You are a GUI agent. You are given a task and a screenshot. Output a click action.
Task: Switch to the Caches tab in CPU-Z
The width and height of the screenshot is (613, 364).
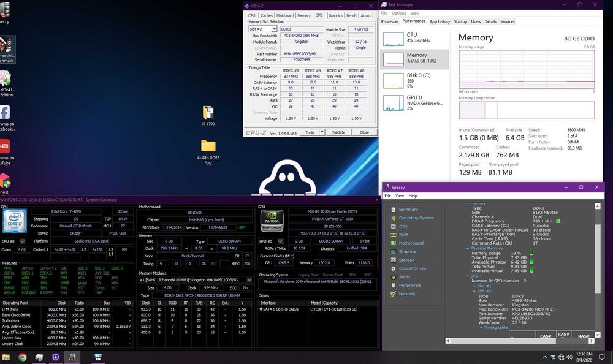[x=267, y=16]
